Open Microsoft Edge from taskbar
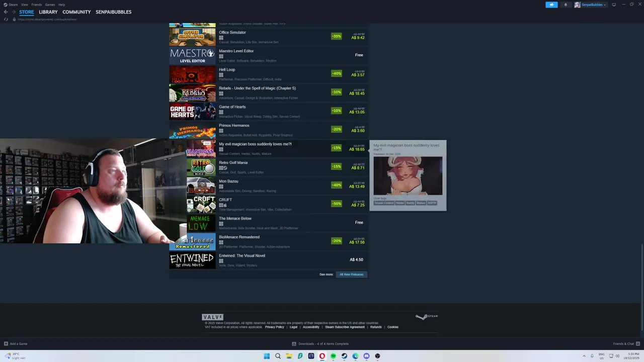Screen dimensions: 644x362 coord(355,356)
